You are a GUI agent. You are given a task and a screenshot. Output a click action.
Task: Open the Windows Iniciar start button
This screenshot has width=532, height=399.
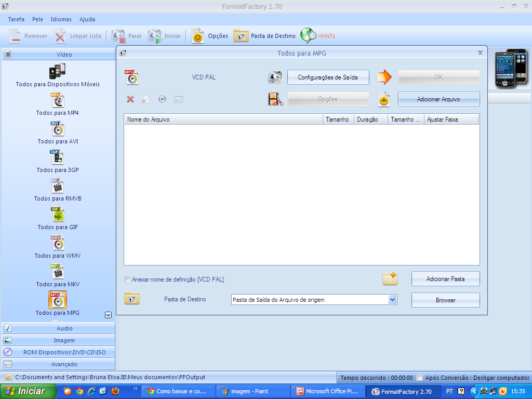tap(28, 391)
